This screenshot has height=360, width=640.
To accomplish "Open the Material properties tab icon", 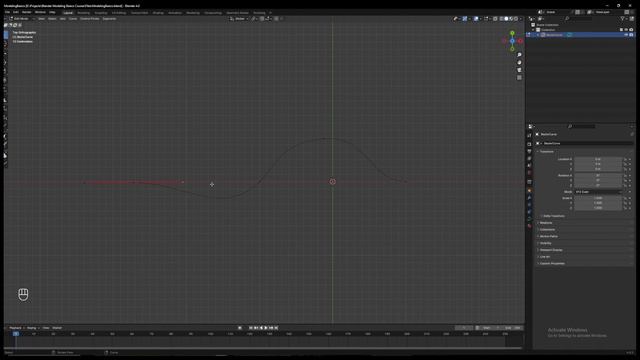I will 529,225.
